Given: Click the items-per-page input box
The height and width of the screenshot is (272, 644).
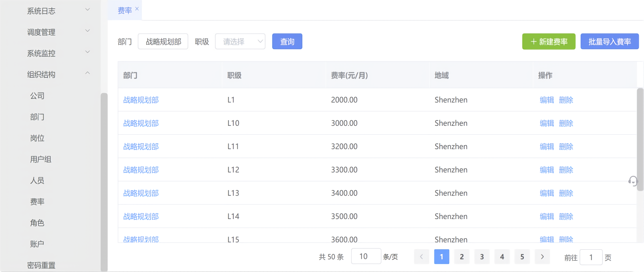Looking at the screenshot, I should (x=366, y=256).
